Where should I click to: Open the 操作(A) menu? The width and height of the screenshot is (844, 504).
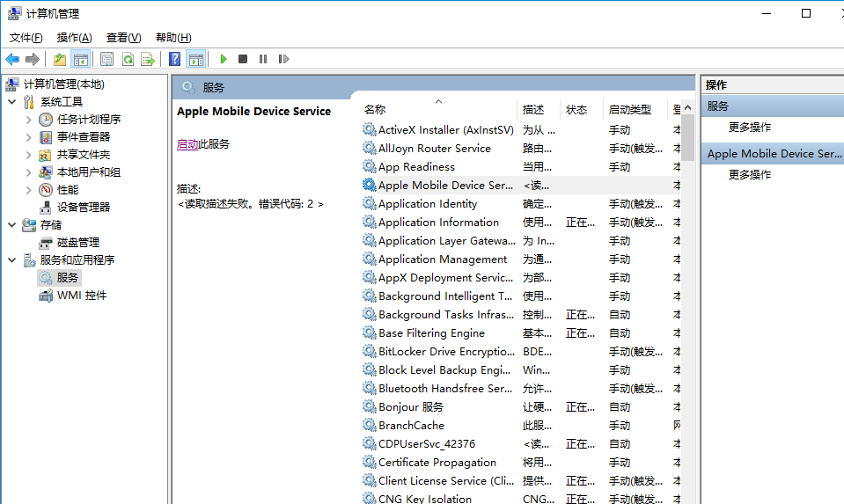tap(74, 38)
